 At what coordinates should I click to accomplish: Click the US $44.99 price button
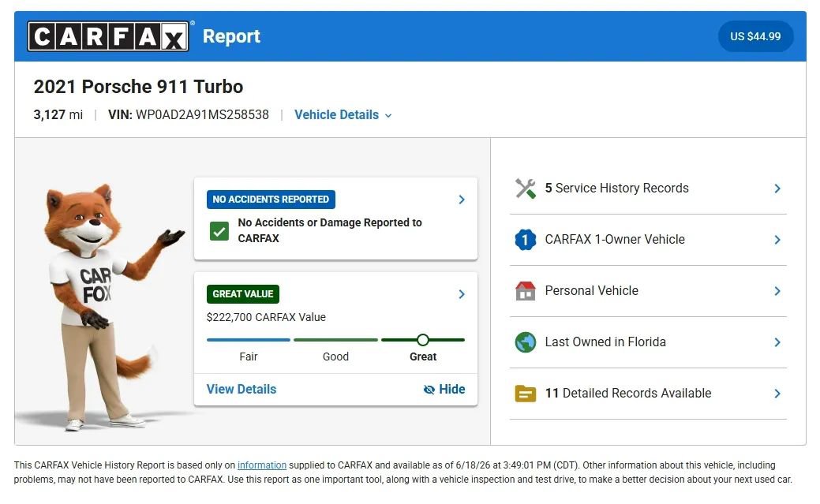tap(755, 36)
